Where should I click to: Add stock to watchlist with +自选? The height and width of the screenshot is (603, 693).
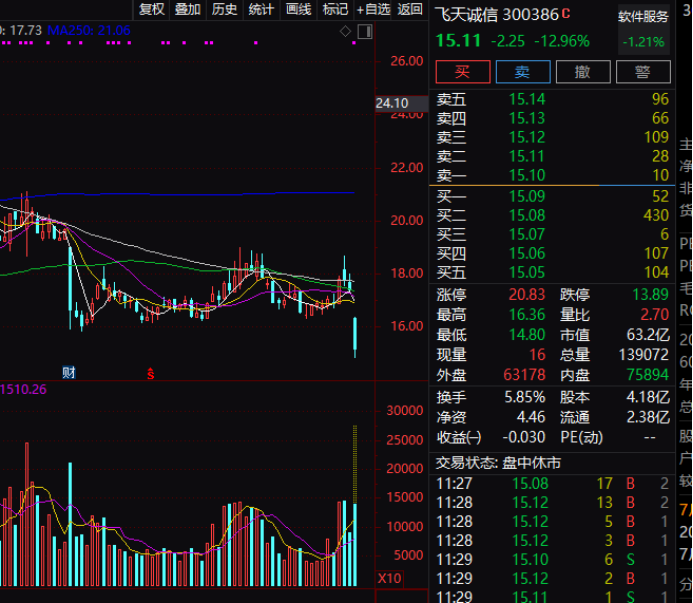(374, 10)
